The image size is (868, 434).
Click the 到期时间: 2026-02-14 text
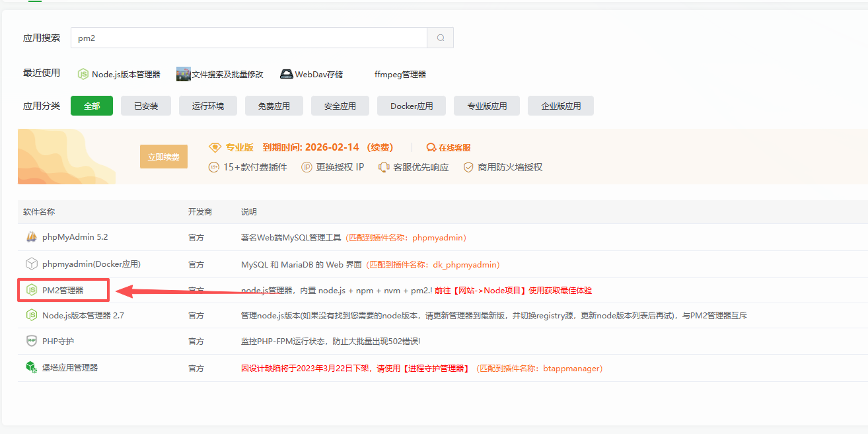310,147
